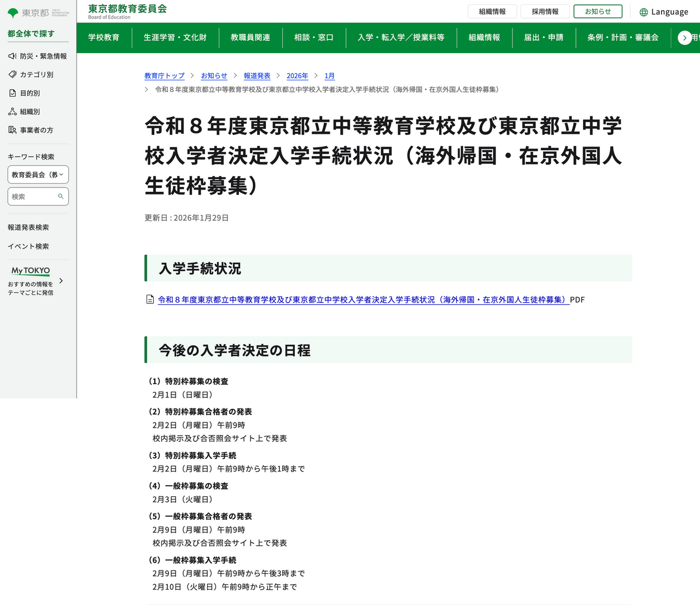Open イベント検索 in the sidebar

click(28, 246)
